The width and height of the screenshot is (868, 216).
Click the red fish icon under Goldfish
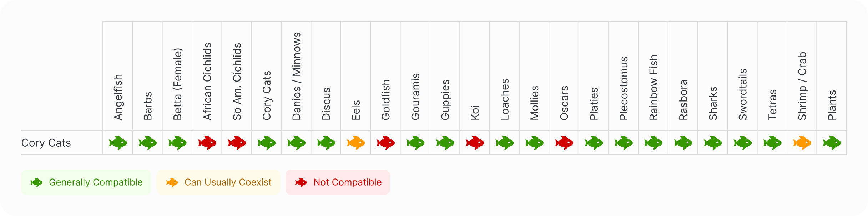pyautogui.click(x=385, y=143)
